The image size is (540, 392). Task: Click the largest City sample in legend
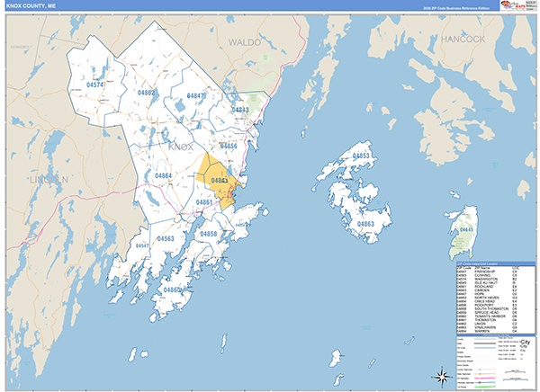tap(526, 342)
